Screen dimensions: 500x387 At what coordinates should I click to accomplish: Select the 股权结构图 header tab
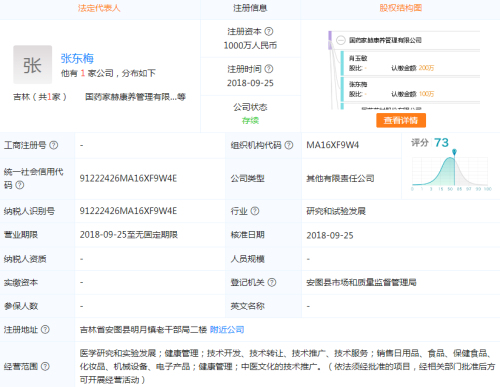401,8
